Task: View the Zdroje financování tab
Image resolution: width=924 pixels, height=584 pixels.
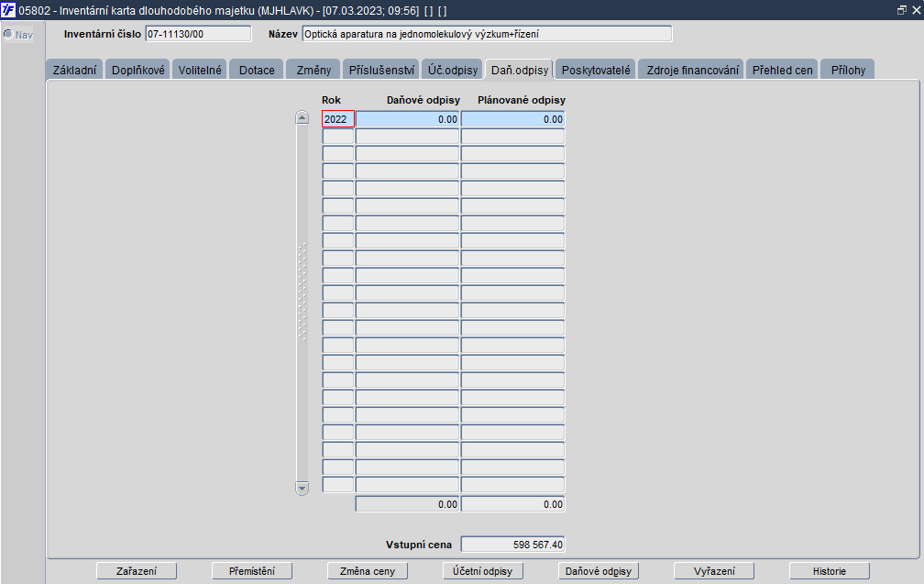Action: [692, 70]
